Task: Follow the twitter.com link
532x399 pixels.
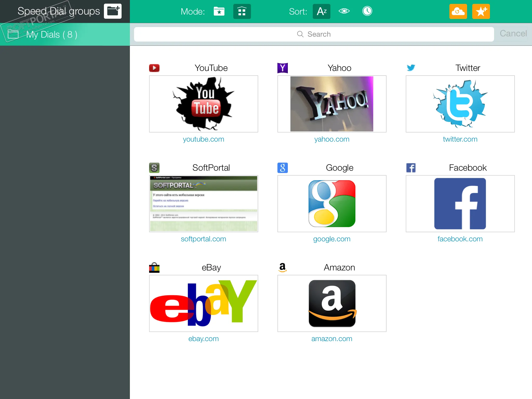Action: [x=460, y=139]
